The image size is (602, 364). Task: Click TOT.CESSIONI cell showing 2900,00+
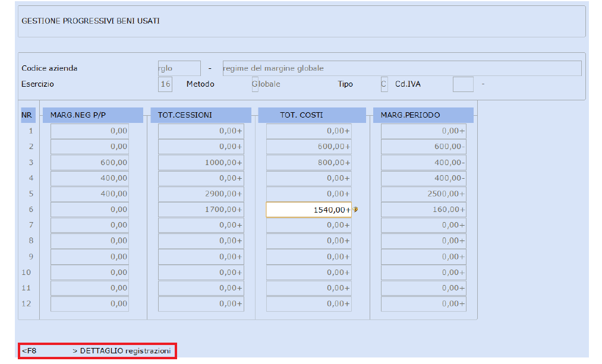pos(201,194)
